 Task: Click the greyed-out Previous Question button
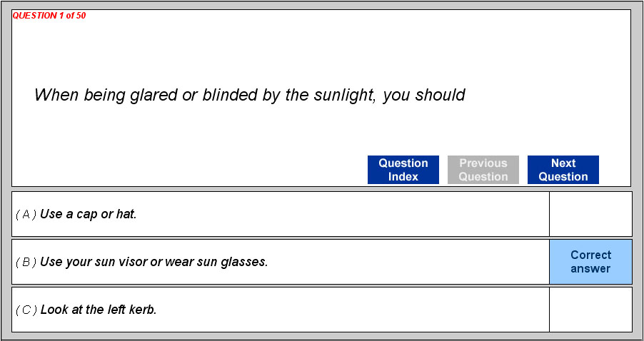pyautogui.click(x=483, y=170)
